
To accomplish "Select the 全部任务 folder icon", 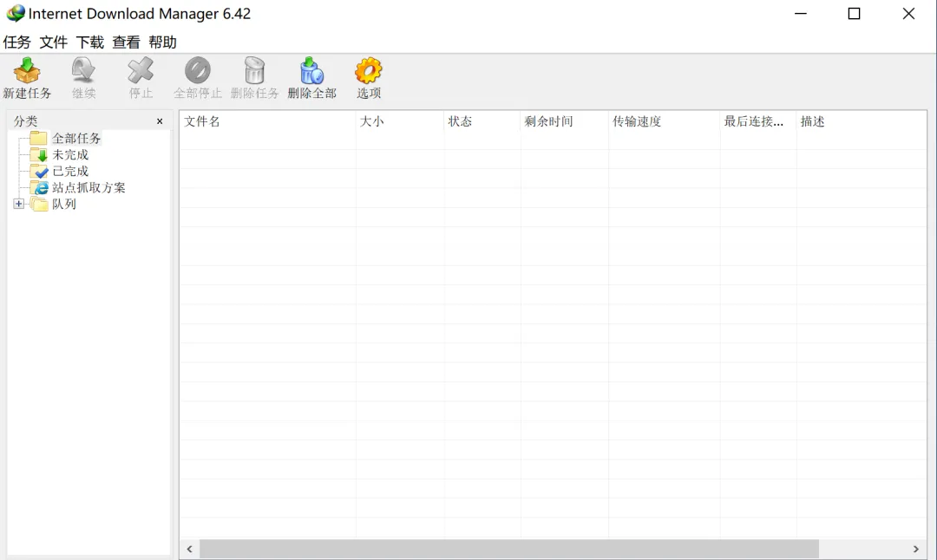I will tap(39, 138).
